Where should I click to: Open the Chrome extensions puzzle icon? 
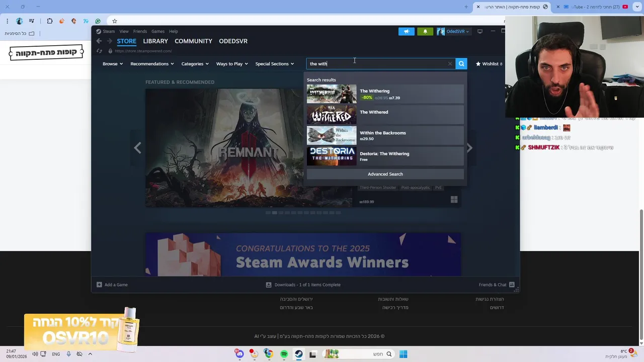50,21
